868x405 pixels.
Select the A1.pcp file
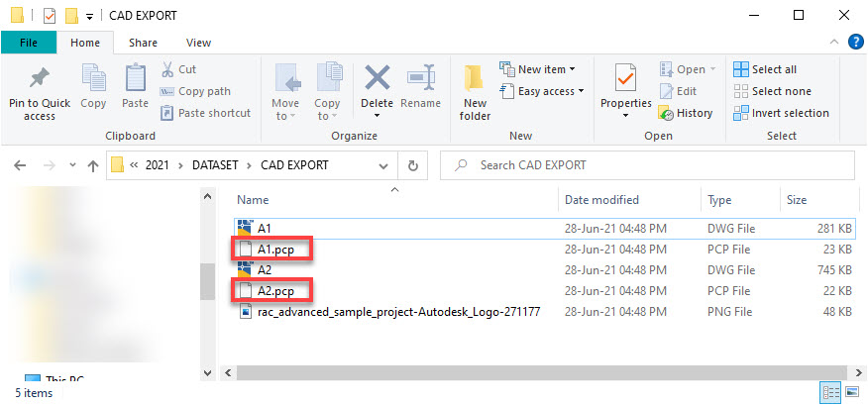[545, 250]
